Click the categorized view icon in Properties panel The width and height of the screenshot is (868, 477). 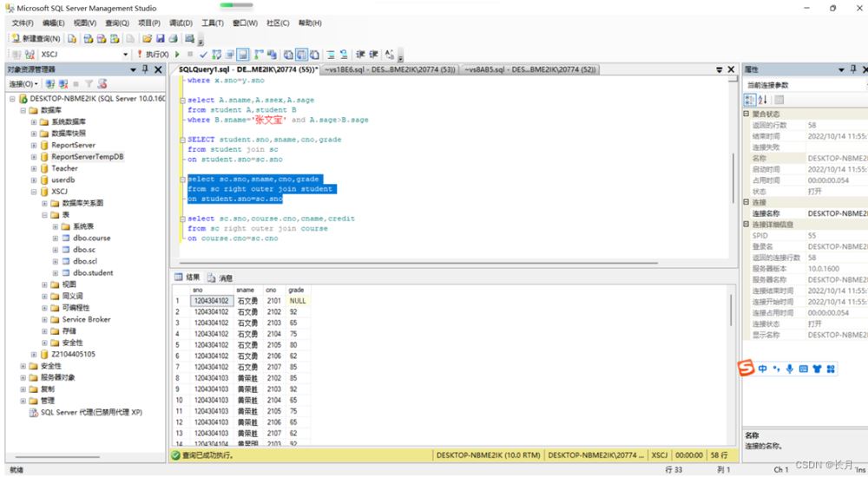pyautogui.click(x=750, y=100)
